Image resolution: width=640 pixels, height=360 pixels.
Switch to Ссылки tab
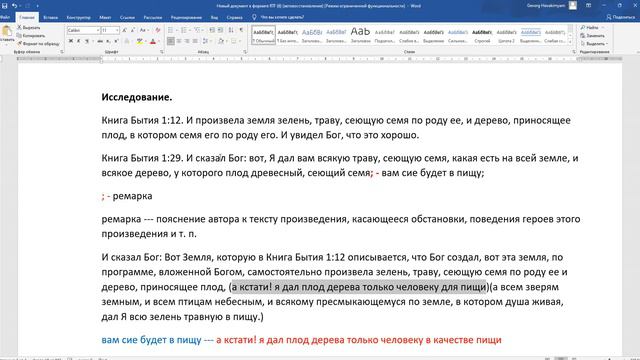click(127, 18)
